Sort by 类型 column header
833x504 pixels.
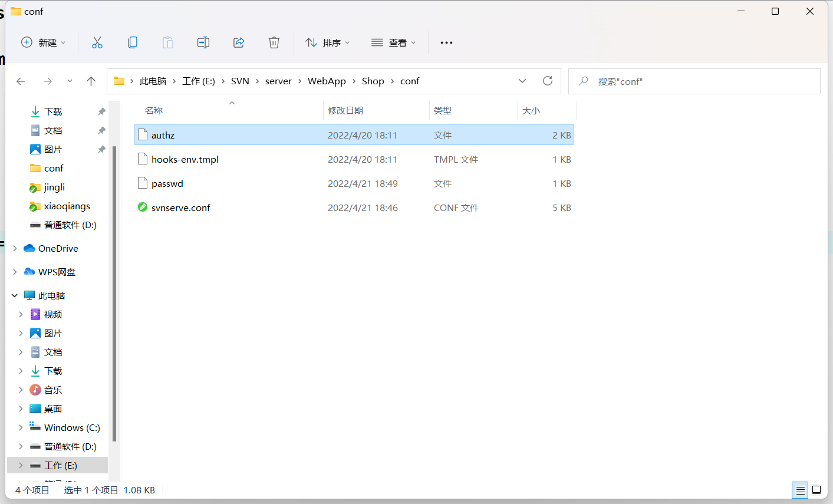click(443, 110)
